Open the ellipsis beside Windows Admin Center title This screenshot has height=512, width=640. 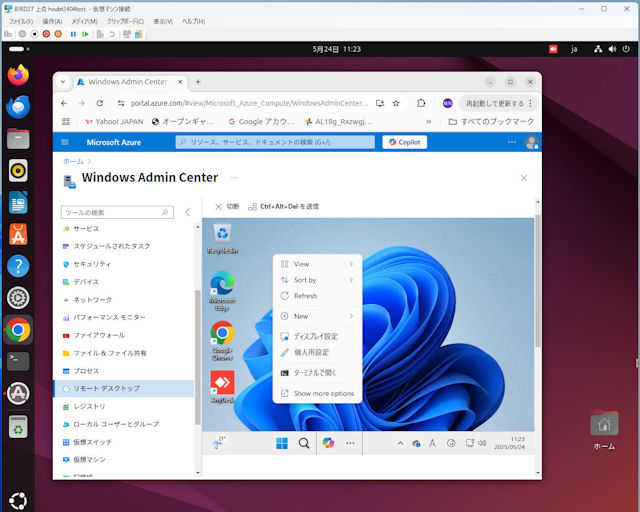pos(234,178)
